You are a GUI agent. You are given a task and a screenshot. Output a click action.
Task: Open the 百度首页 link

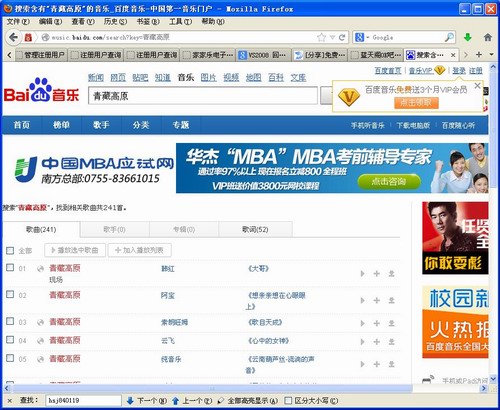point(388,71)
